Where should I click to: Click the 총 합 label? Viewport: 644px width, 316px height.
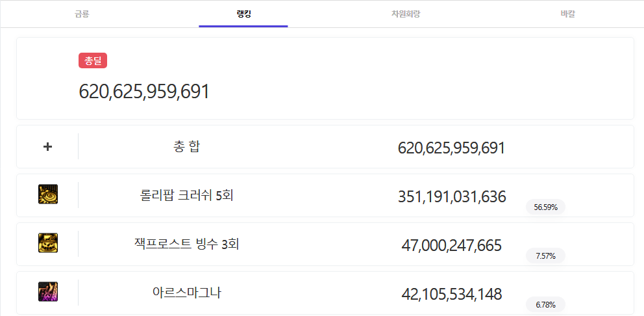click(187, 147)
